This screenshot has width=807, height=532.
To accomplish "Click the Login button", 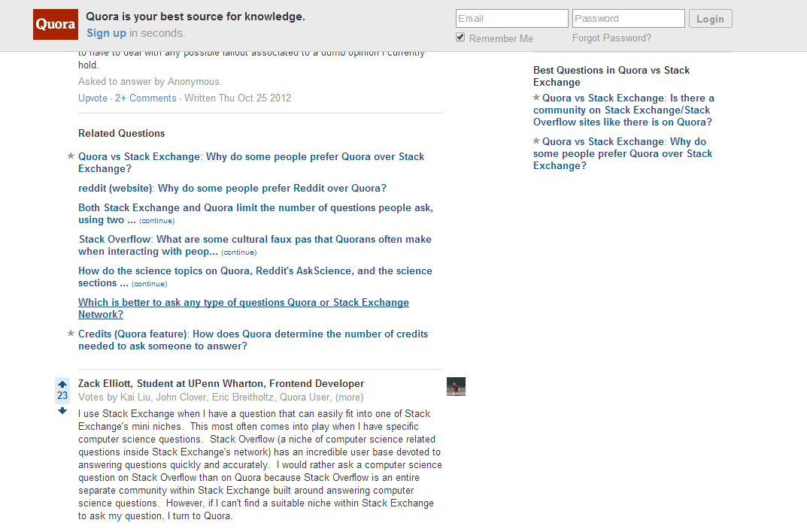I will click(x=710, y=19).
